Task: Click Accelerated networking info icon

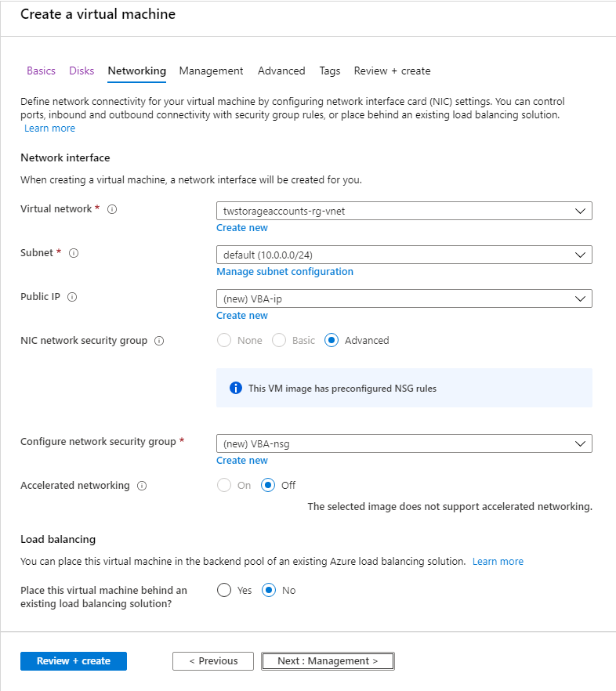Action: click(x=142, y=486)
